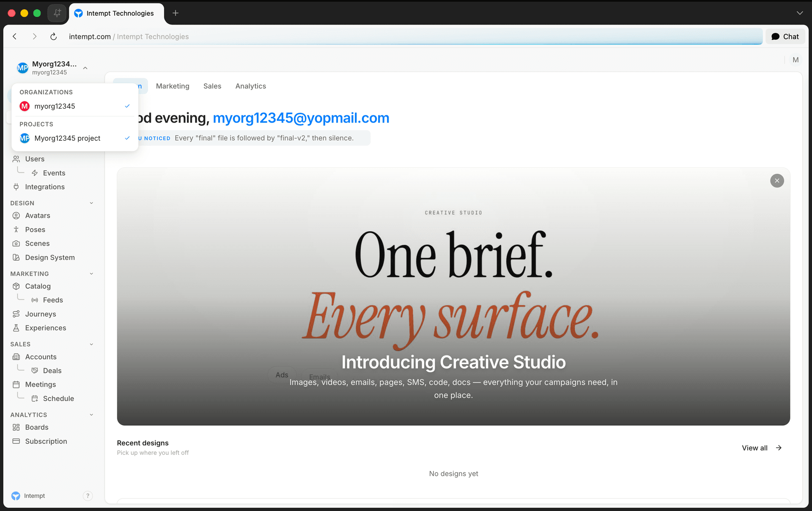Click the Scenes camera icon
The image size is (812, 511).
16,243
